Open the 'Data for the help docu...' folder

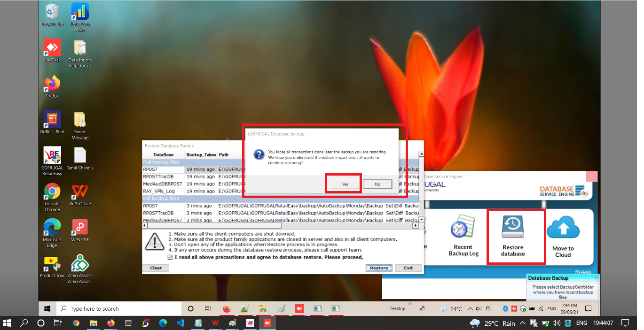[80, 54]
